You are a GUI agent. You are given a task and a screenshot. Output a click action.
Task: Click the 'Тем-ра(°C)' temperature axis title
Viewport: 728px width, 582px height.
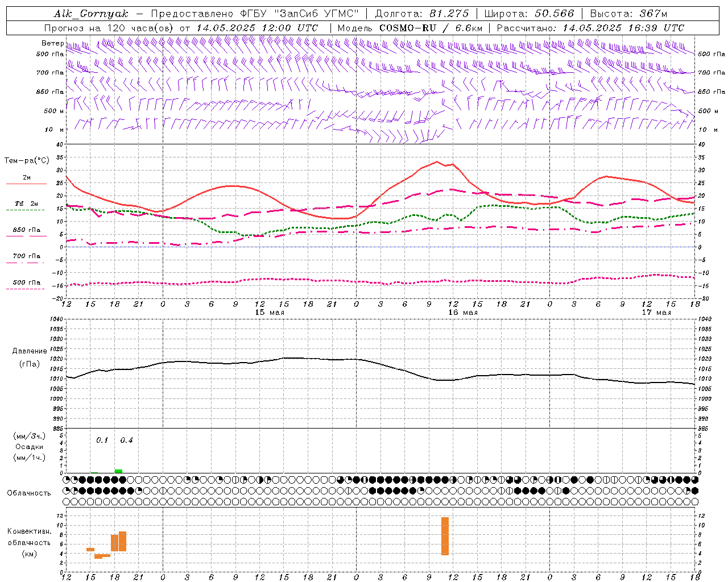pos(27,161)
